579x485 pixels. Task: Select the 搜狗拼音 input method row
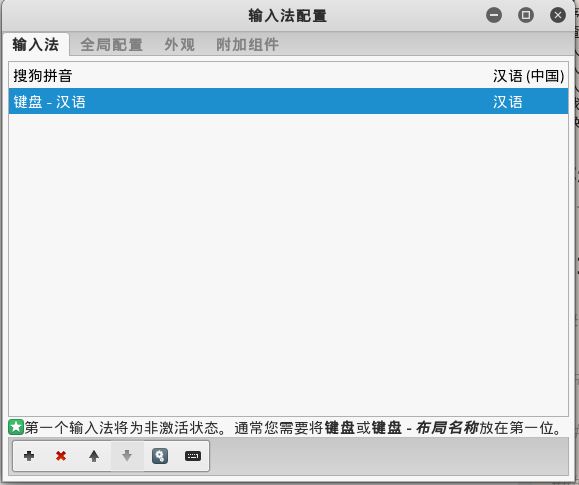coord(288,75)
